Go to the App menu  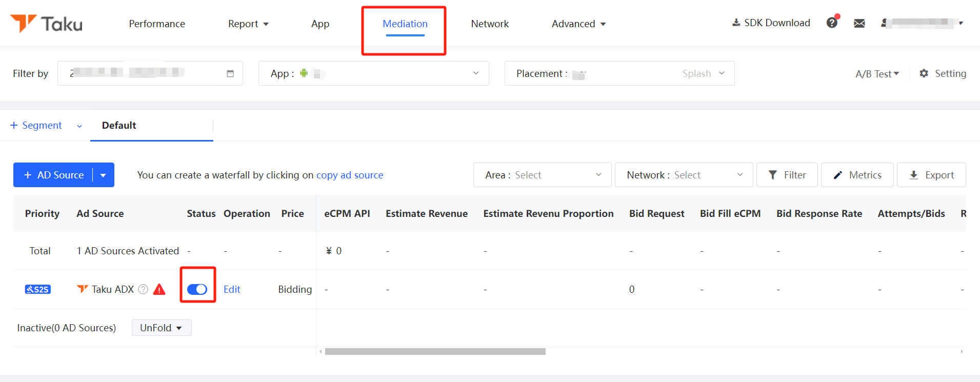(320, 24)
